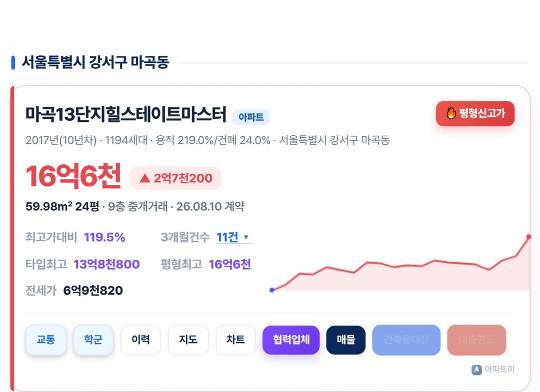The height and width of the screenshot is (392, 540).
Task: Click the 아파트 type tag
Action: pyautogui.click(x=251, y=117)
